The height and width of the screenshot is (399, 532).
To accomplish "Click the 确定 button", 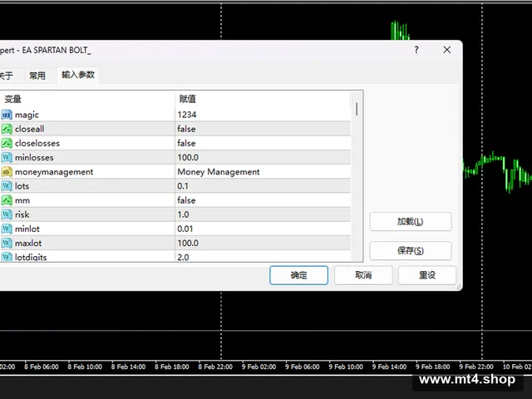I will pos(298,275).
